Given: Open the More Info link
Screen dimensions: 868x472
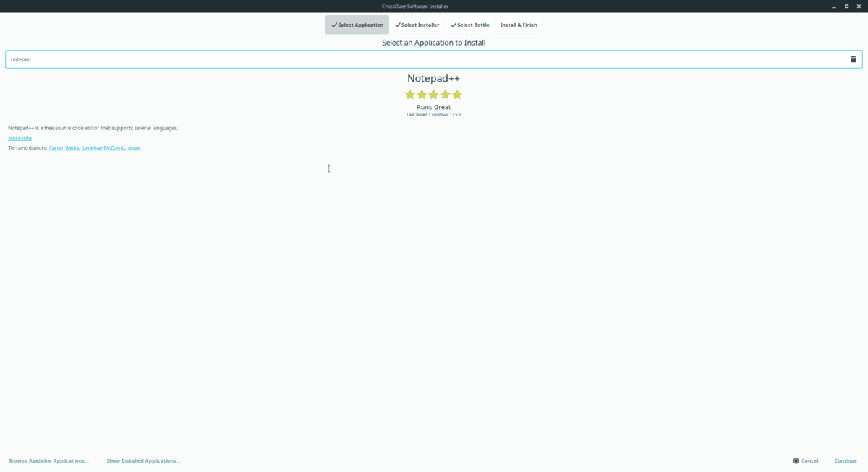Looking at the screenshot, I should [18, 137].
